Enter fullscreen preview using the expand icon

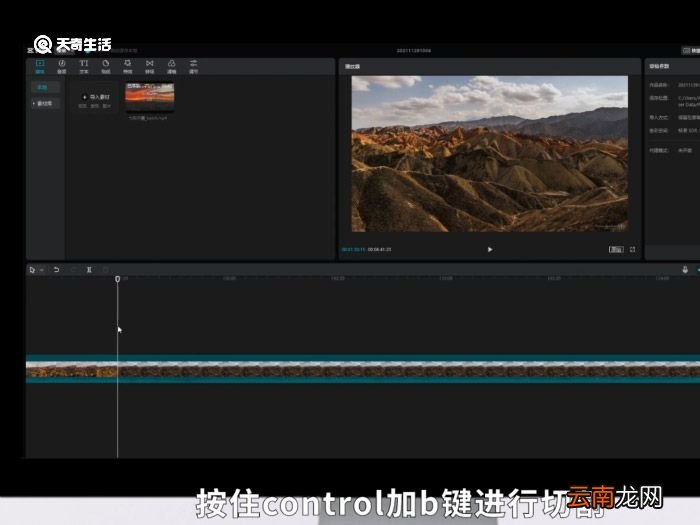[633, 250]
